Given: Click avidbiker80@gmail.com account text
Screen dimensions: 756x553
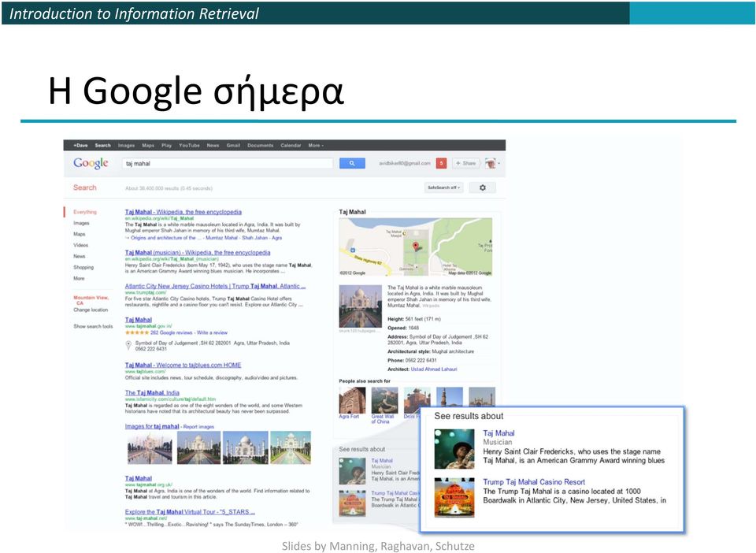Looking at the screenshot, I should click(405, 163).
